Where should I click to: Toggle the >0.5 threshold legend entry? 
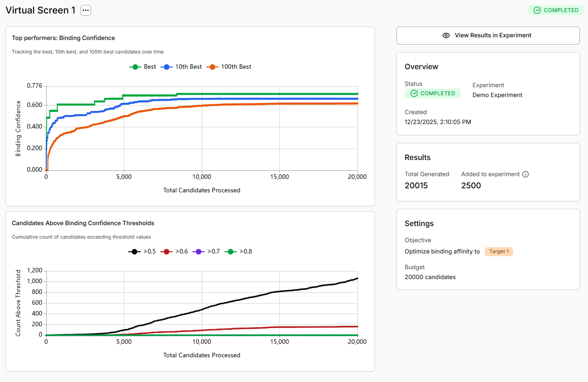(x=142, y=252)
